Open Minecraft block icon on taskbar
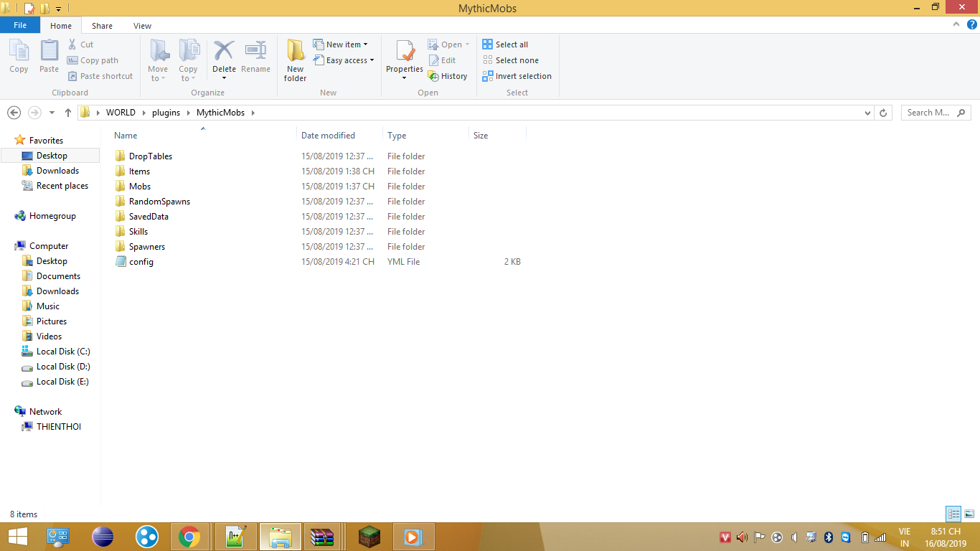 tap(369, 537)
